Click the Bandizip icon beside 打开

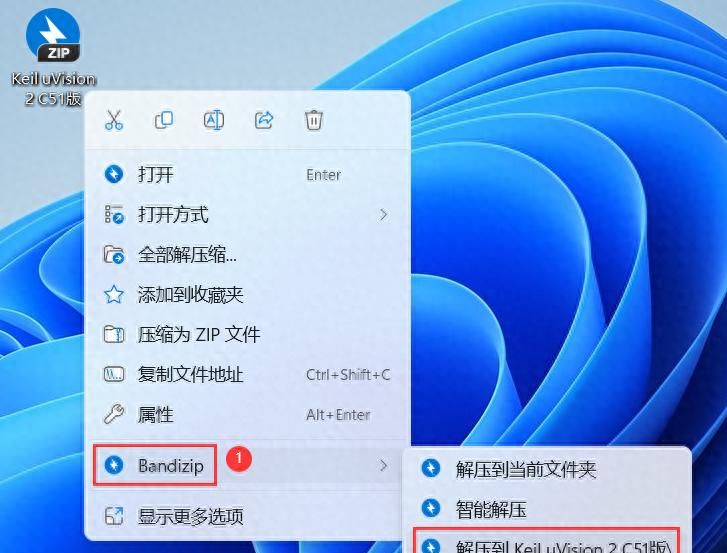[114, 175]
